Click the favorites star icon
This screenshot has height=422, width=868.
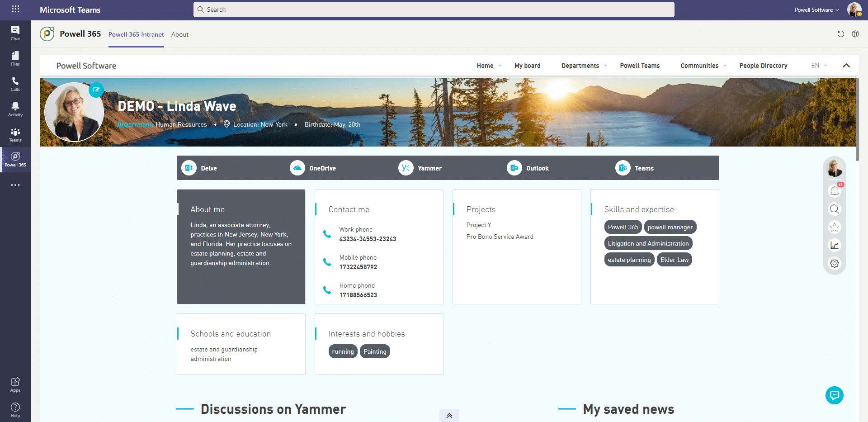[x=835, y=227]
